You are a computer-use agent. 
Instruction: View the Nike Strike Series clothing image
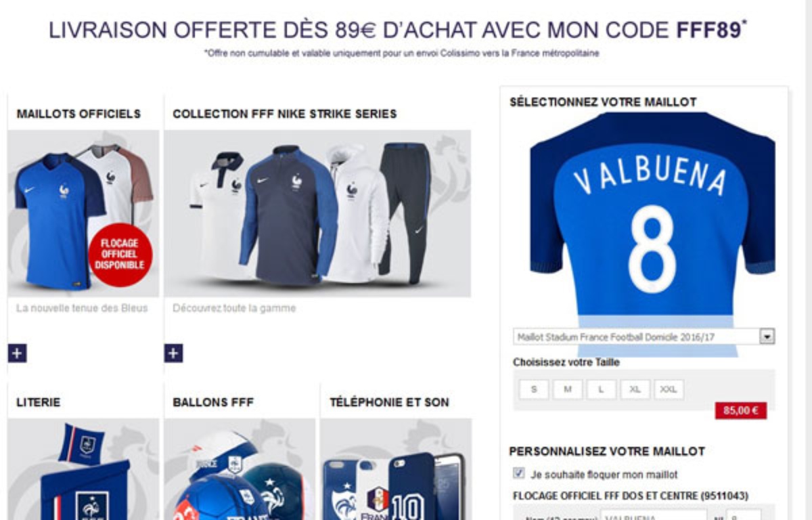tap(317, 213)
